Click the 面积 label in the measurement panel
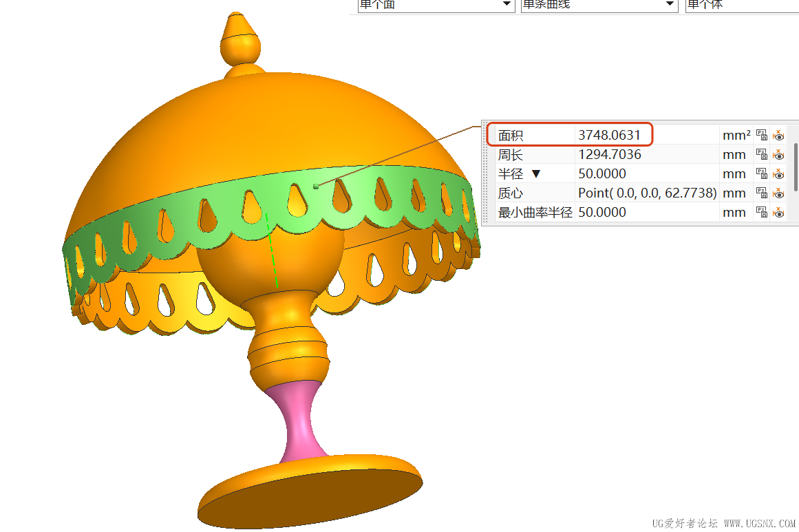The image size is (799, 532). 511,136
